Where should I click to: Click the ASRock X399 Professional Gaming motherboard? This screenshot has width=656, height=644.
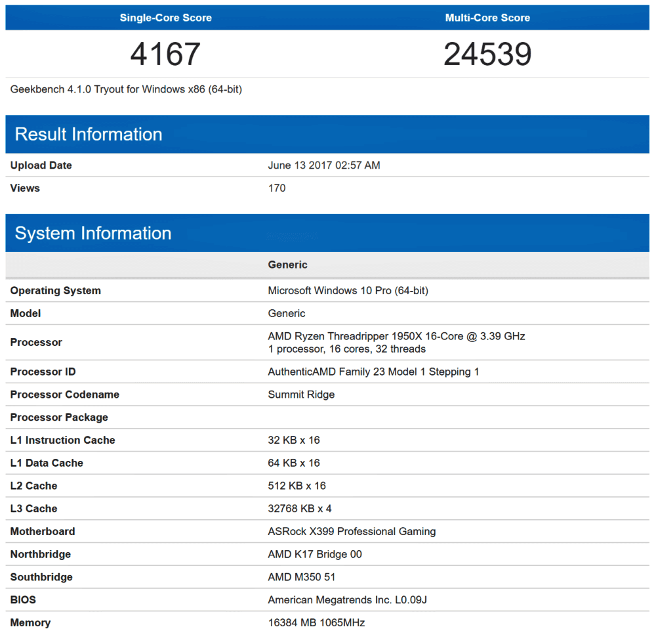coord(352,532)
